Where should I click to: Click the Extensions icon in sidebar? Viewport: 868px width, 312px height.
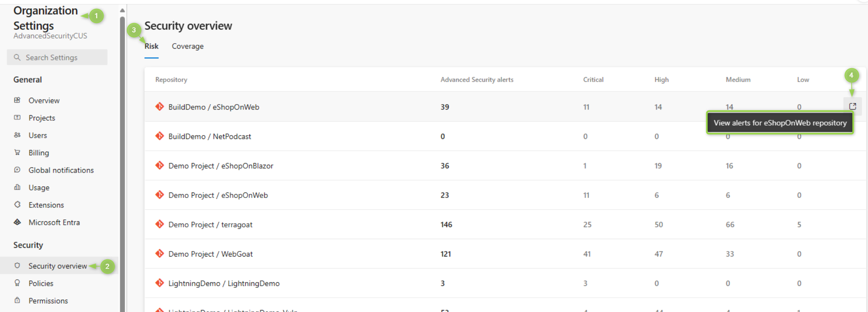[x=17, y=205]
